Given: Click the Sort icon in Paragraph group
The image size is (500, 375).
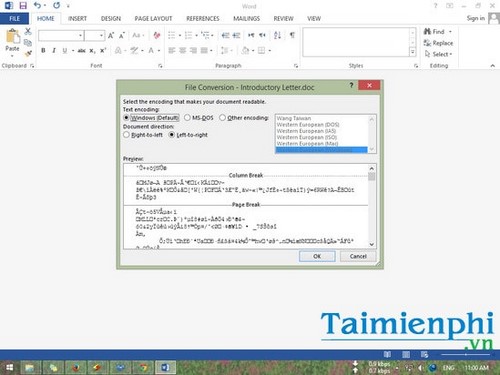Looking at the screenshot, I should (x=277, y=35).
